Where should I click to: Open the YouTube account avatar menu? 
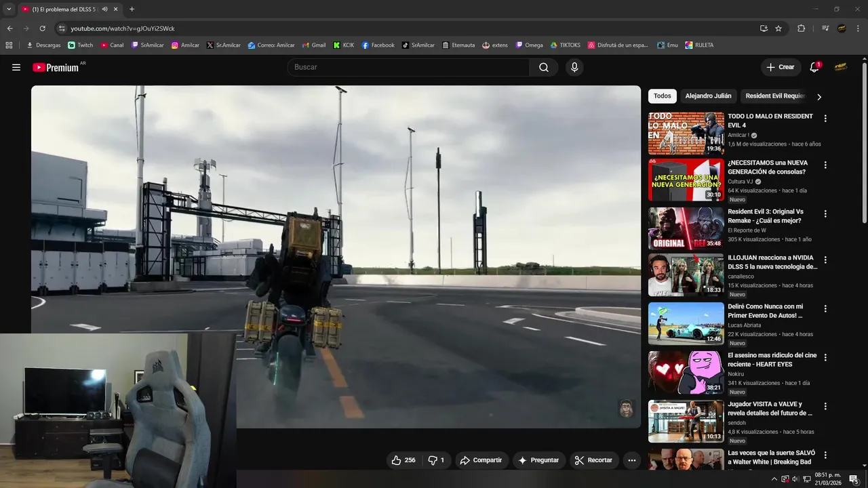(x=840, y=67)
